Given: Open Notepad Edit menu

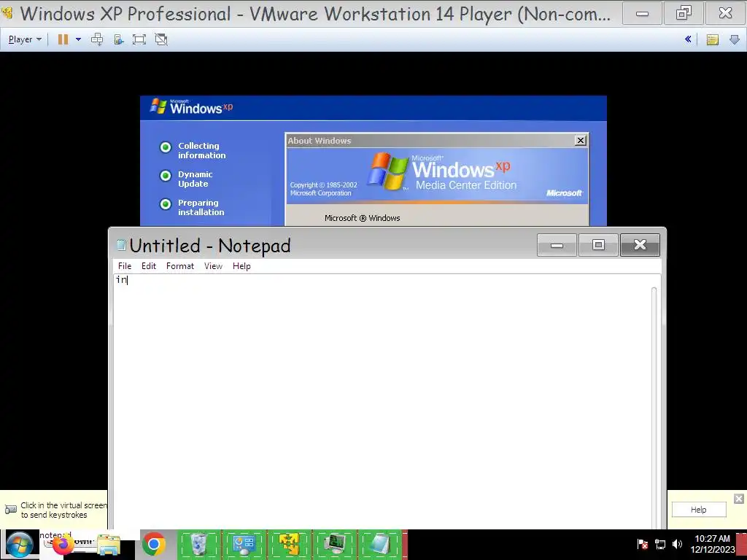Looking at the screenshot, I should tap(149, 266).
